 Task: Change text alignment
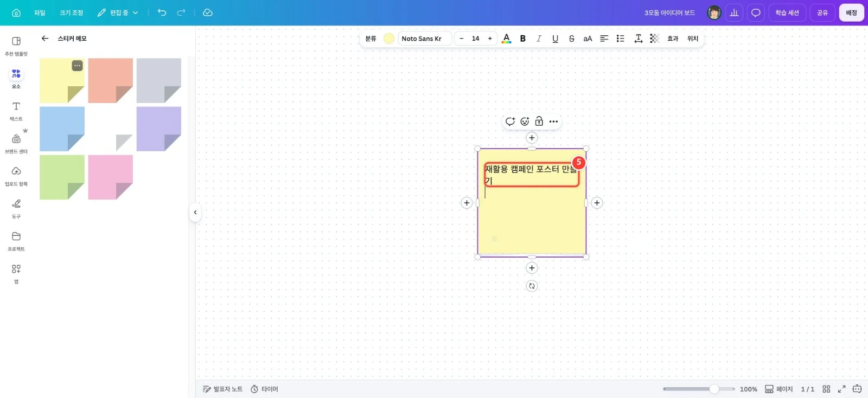(604, 38)
